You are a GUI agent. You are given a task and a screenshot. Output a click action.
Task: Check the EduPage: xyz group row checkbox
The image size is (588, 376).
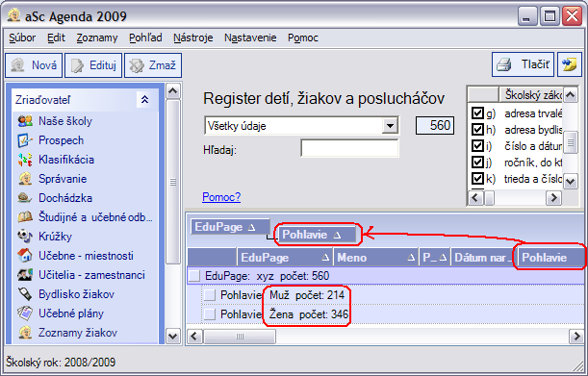(194, 276)
